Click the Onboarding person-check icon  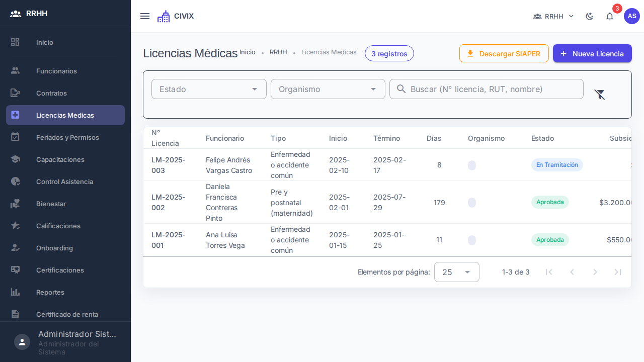pos(16,248)
